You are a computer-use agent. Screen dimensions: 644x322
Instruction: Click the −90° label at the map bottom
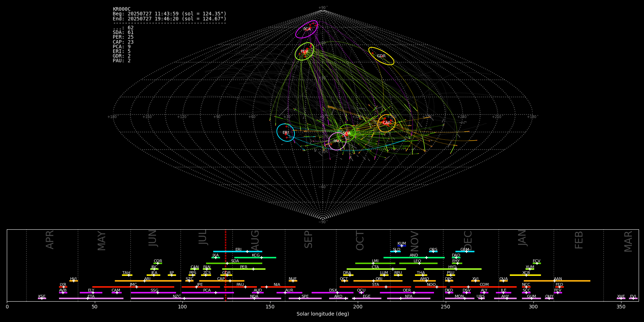tap(323, 222)
